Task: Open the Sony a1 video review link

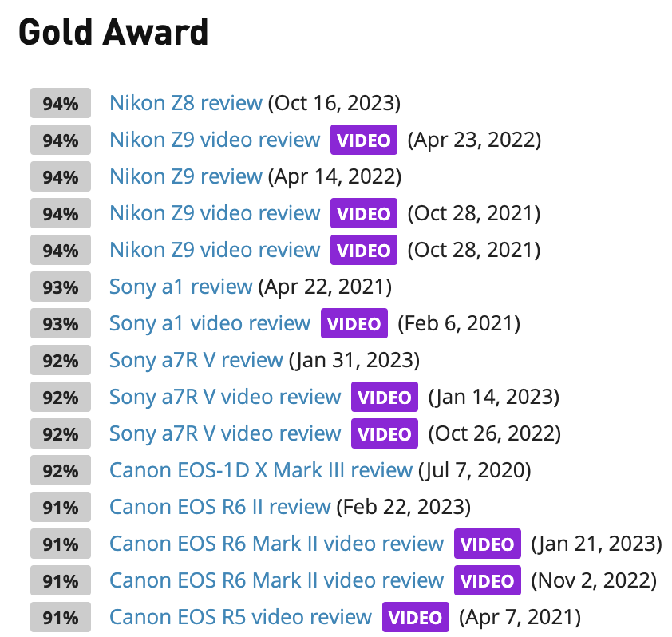Action: click(211, 323)
